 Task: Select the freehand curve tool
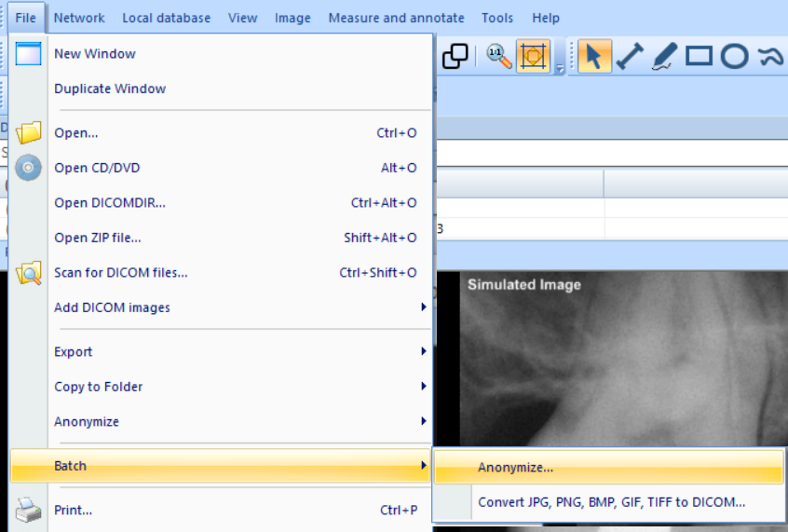coord(770,56)
